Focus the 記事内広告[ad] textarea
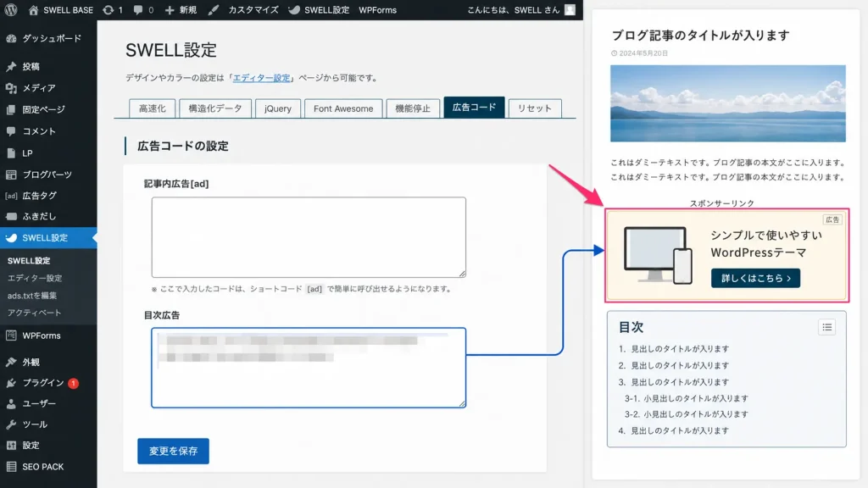Screen dimensions: 868x488 click(x=309, y=237)
